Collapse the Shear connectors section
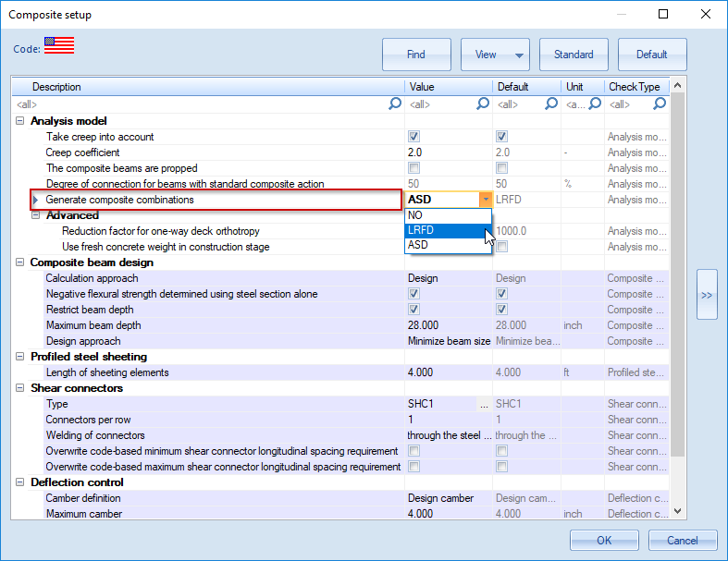This screenshot has width=728, height=561. point(20,388)
